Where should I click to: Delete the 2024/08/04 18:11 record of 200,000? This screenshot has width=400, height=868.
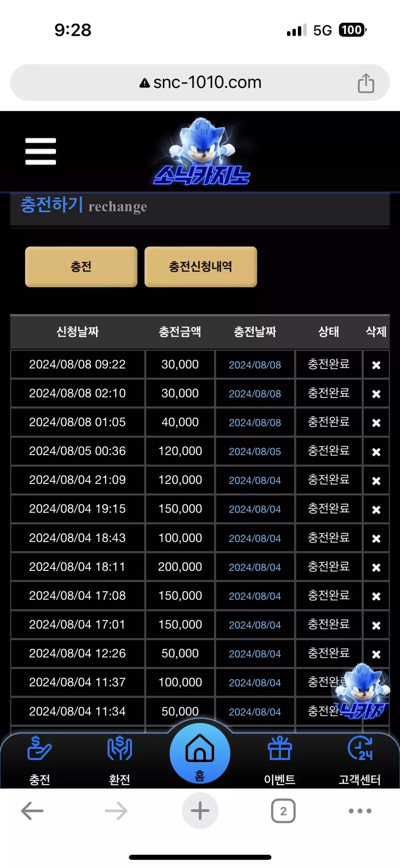pos(376,568)
